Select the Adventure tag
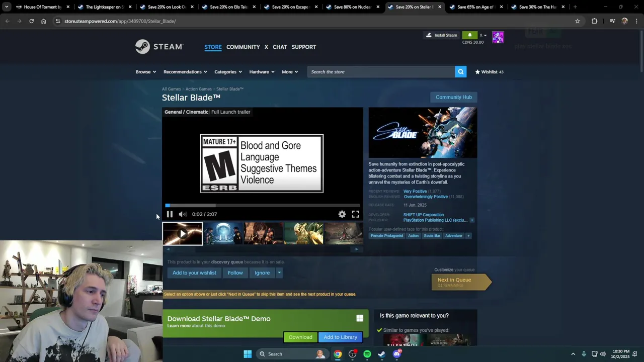644x362 pixels. (453, 236)
